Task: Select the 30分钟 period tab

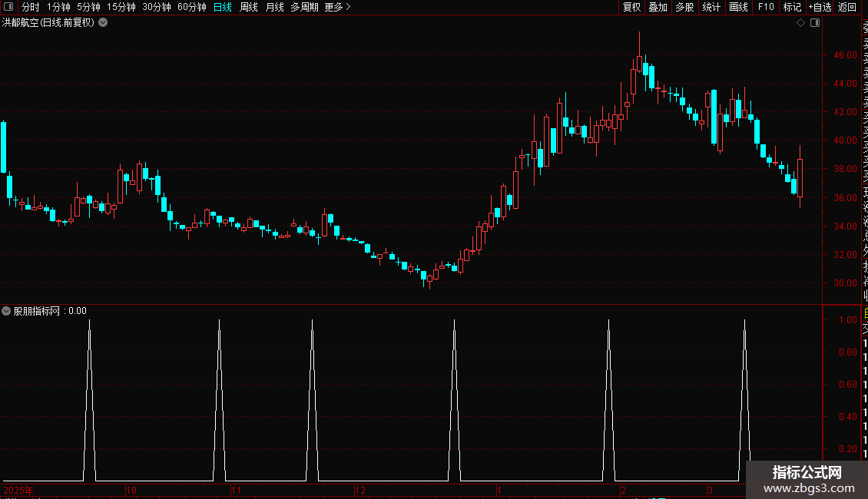Action: 157,7
